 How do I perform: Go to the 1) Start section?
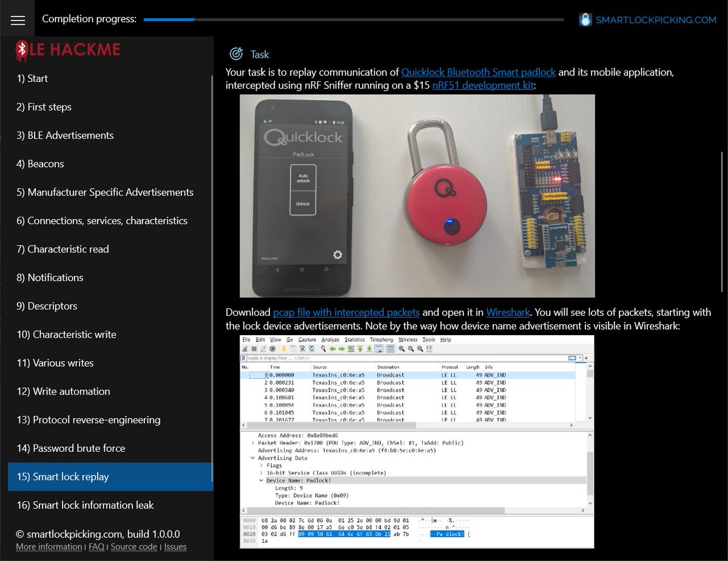(x=110, y=78)
